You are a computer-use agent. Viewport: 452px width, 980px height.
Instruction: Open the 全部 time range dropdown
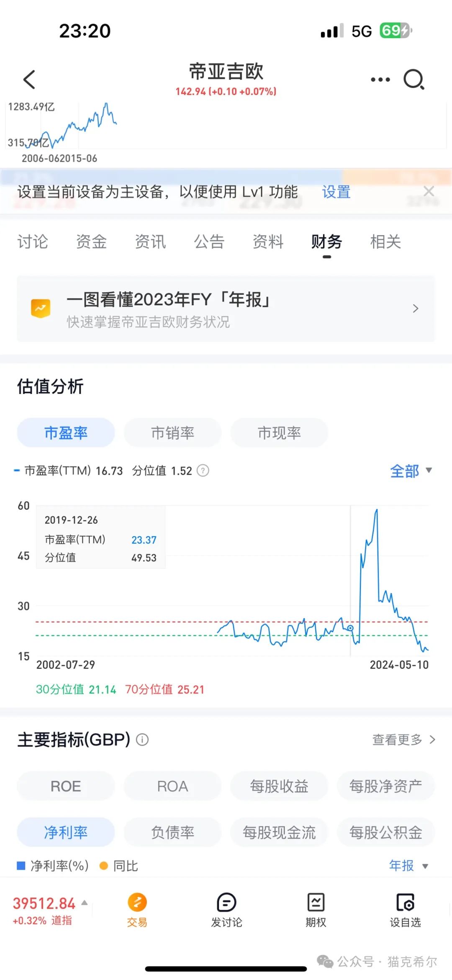pyautogui.click(x=411, y=471)
